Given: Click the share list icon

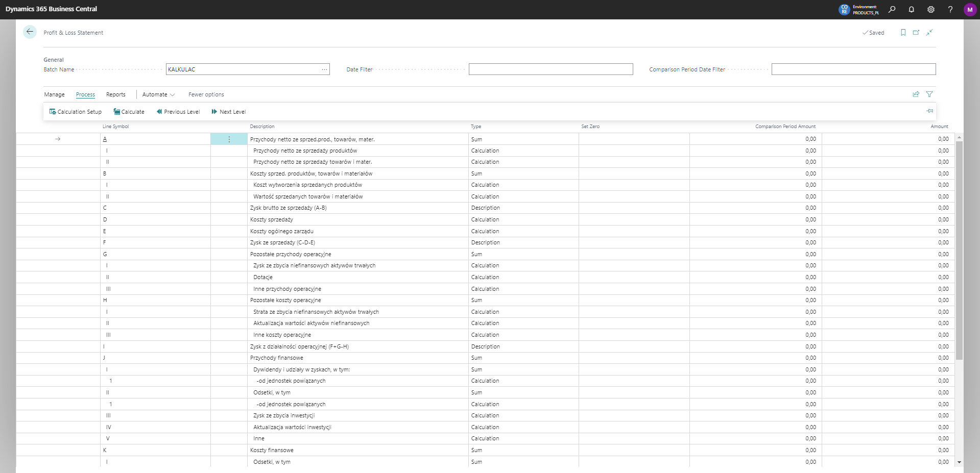Looking at the screenshot, I should click(916, 94).
